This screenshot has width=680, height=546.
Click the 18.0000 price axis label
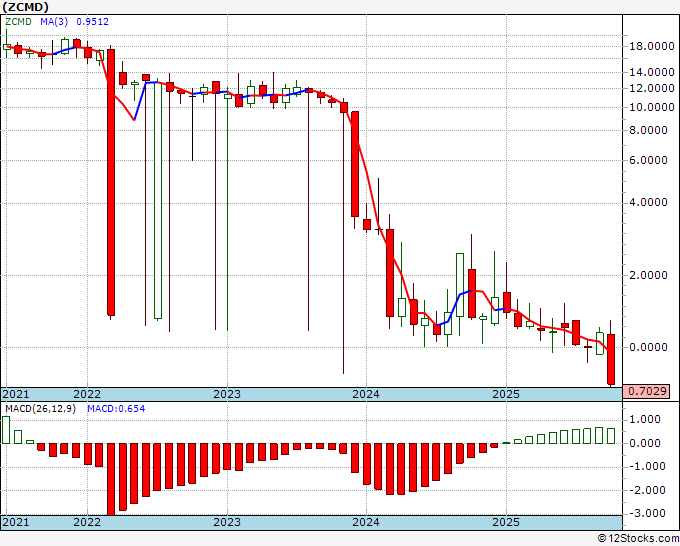click(x=652, y=46)
